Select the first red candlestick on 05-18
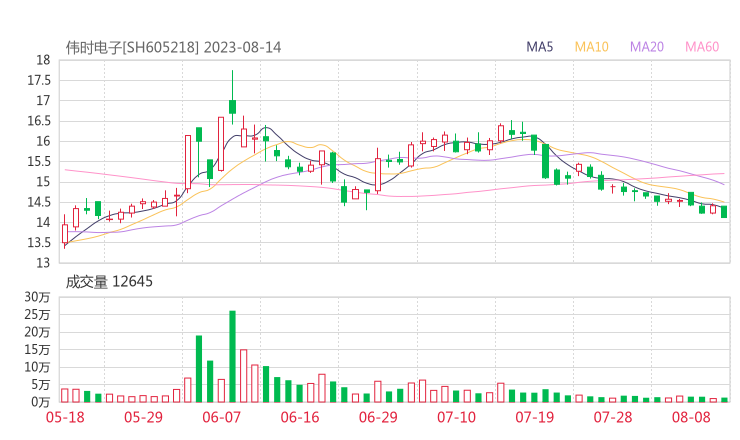Screen dimensions: 740x440 (65, 233)
